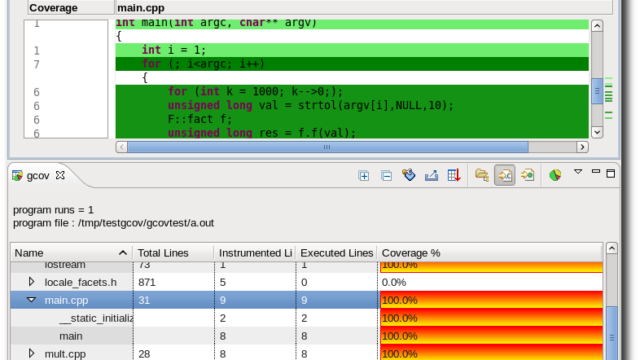Toggle the sort coverage per file icon
Screen dimensions: 640x360
click(504, 176)
